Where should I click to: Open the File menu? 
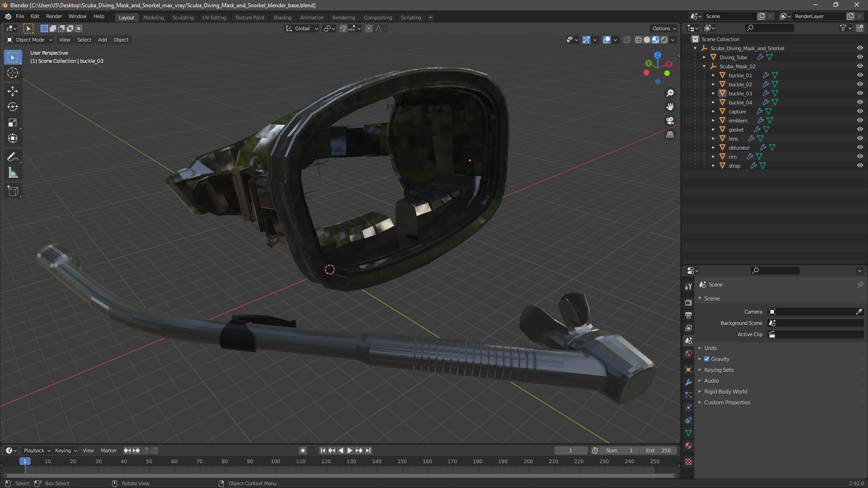tap(20, 16)
